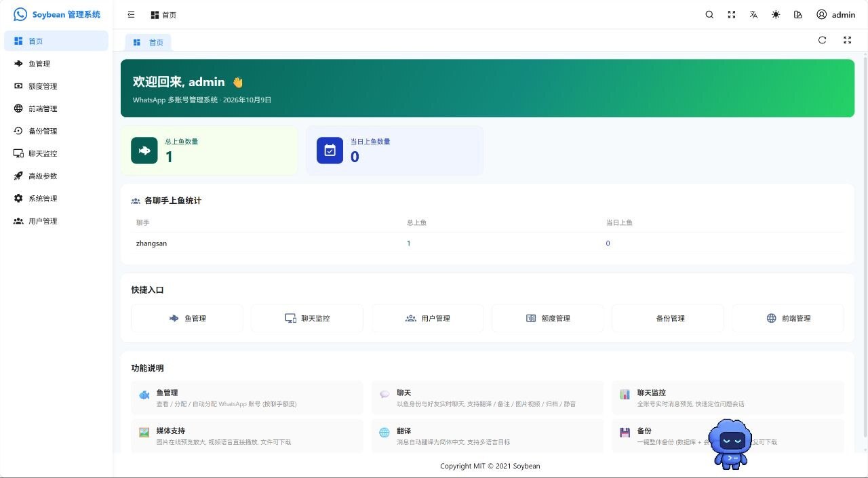Open 高级参数 in the sidebar

pyautogui.click(x=56, y=176)
